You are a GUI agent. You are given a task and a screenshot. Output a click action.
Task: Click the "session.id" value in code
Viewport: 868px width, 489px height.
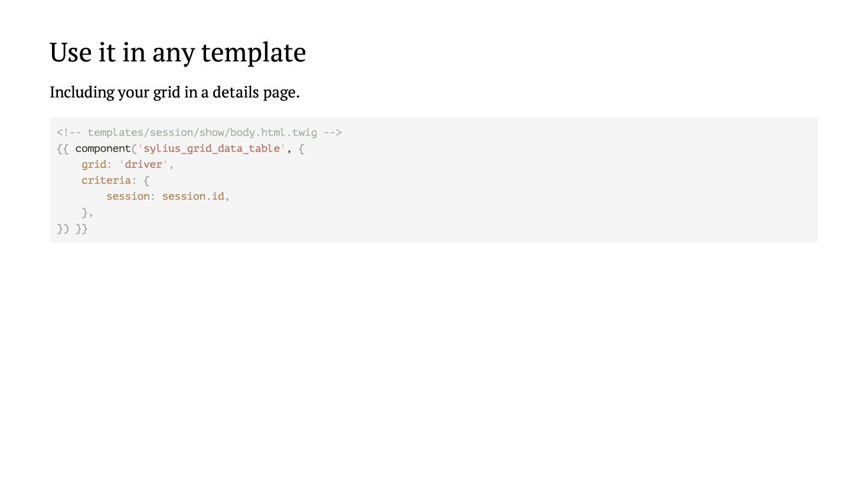click(193, 197)
